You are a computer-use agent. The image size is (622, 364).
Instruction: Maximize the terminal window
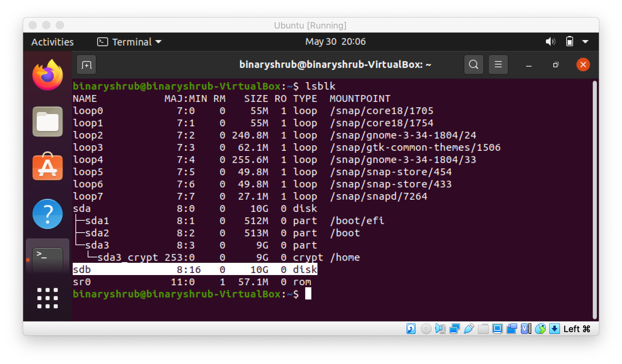(556, 65)
